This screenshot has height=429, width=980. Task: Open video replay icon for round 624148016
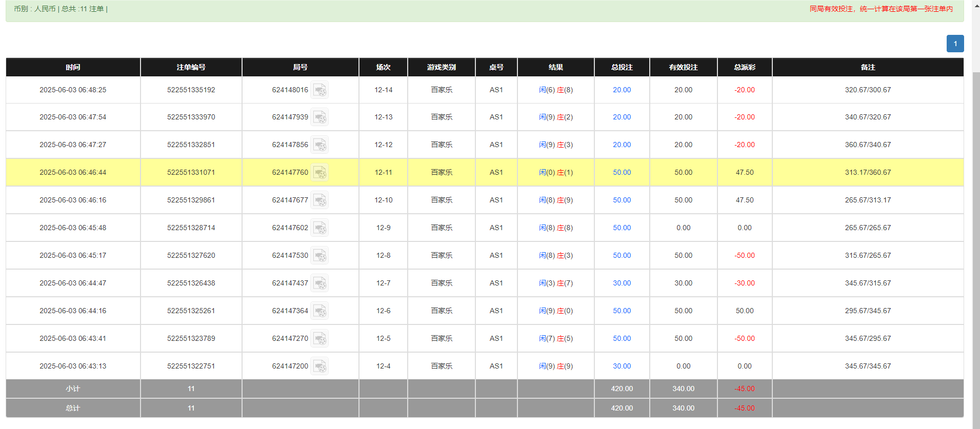pyautogui.click(x=319, y=90)
